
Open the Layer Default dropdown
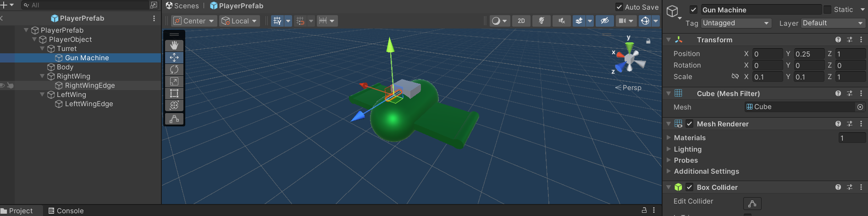(833, 23)
